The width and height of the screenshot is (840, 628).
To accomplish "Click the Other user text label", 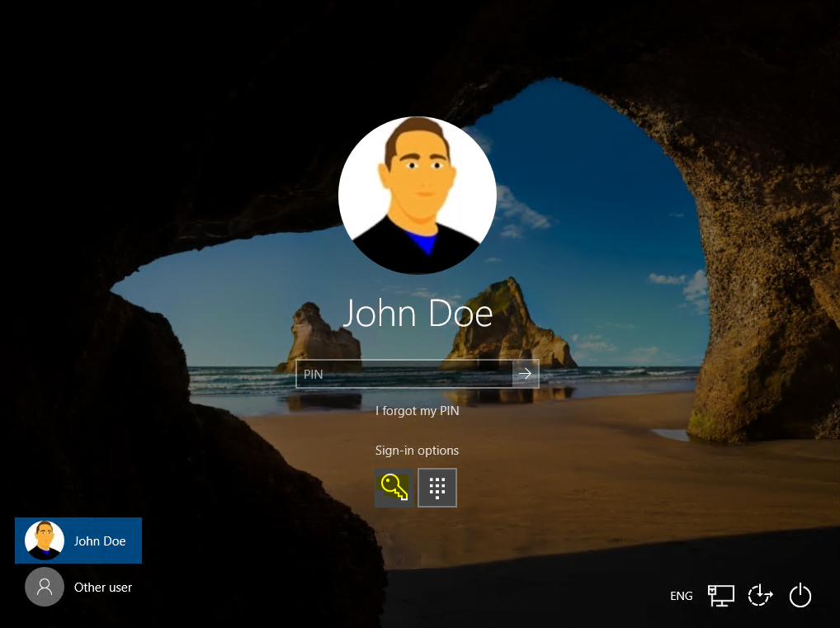I will [x=103, y=588].
